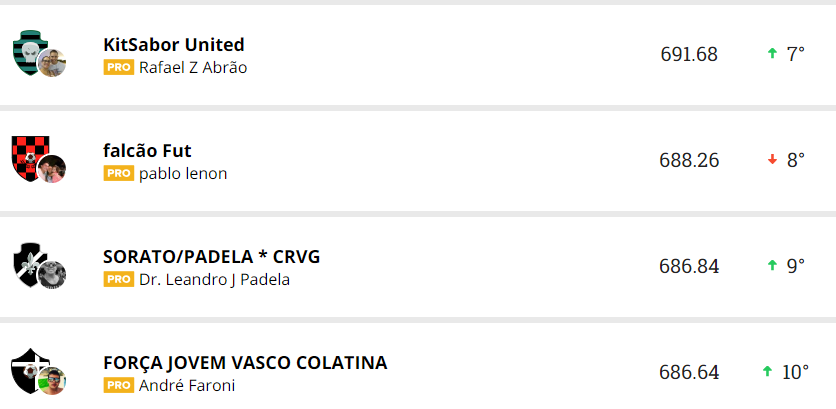Click PRO badge beside pablo lenon
Viewport: 836px width, 409px height.
click(x=118, y=174)
